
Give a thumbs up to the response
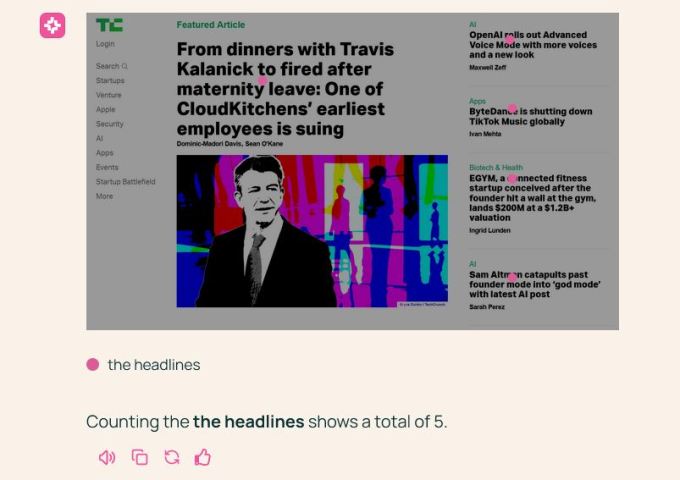[203, 457]
